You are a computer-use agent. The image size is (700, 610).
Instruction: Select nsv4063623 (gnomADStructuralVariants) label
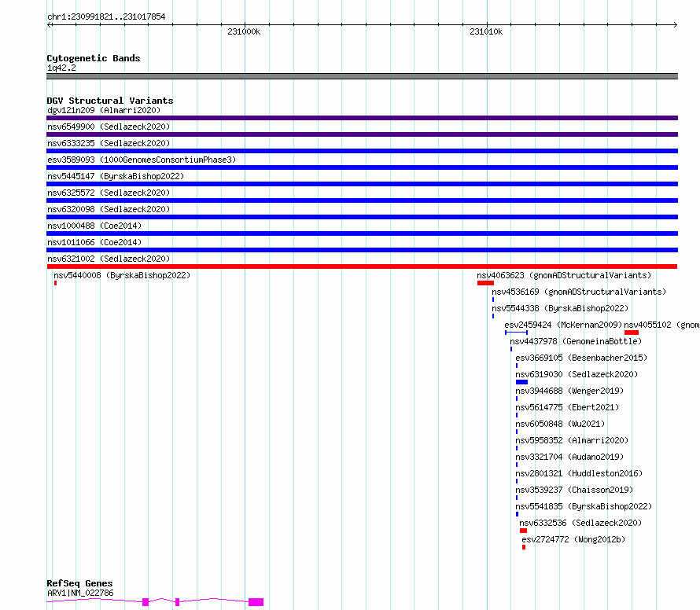tap(564, 275)
